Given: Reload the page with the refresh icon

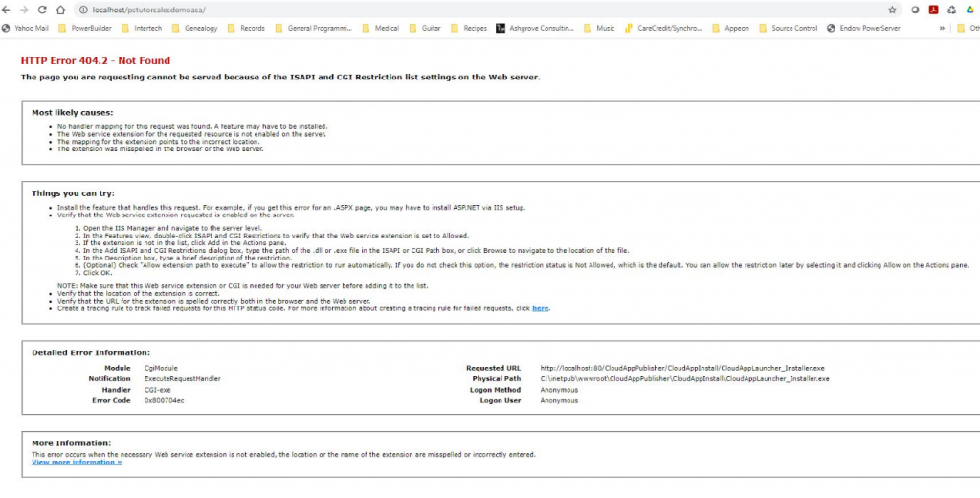Looking at the screenshot, I should coord(42,10).
